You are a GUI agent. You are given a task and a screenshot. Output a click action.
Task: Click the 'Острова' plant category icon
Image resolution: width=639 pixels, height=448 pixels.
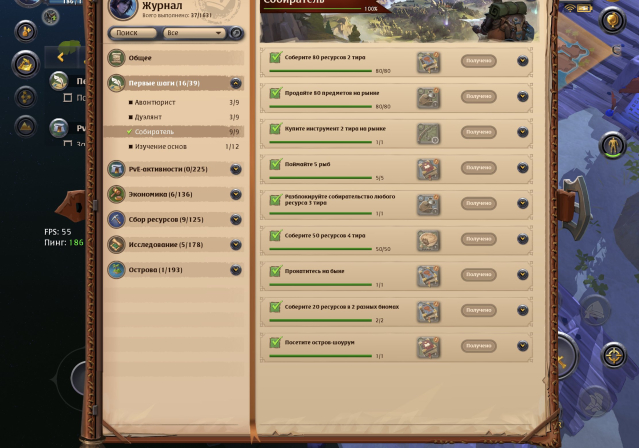click(116, 270)
